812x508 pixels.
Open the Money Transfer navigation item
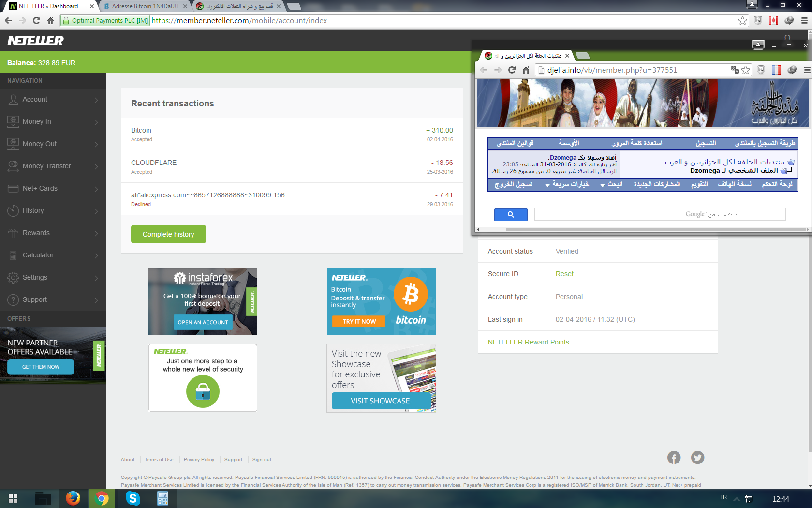click(53, 166)
